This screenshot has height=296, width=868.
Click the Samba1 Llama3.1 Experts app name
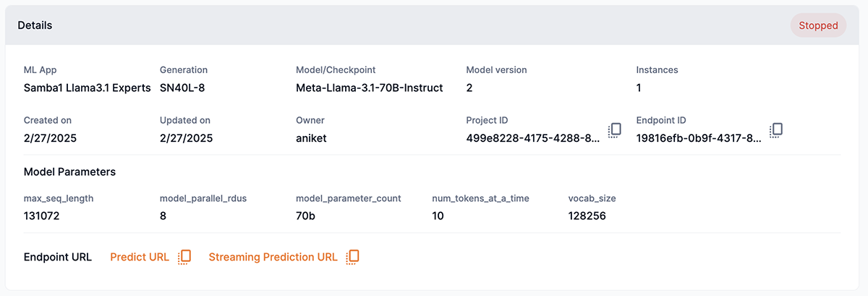[x=87, y=88]
